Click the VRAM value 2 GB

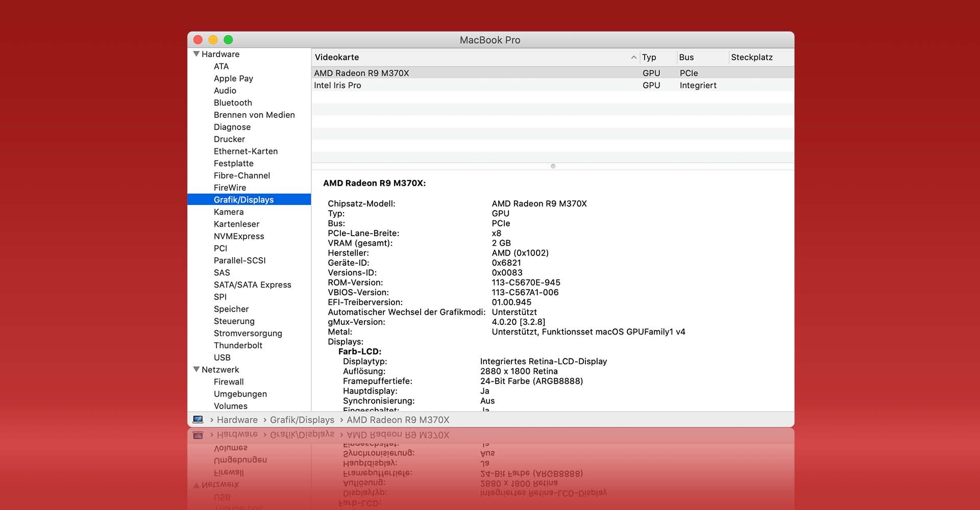pos(501,243)
